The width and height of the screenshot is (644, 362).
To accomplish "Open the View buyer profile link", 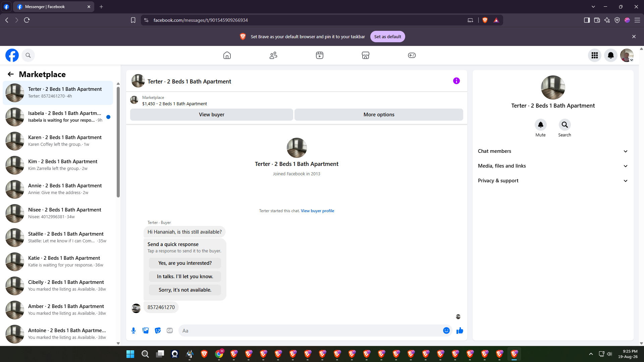I will click(317, 211).
